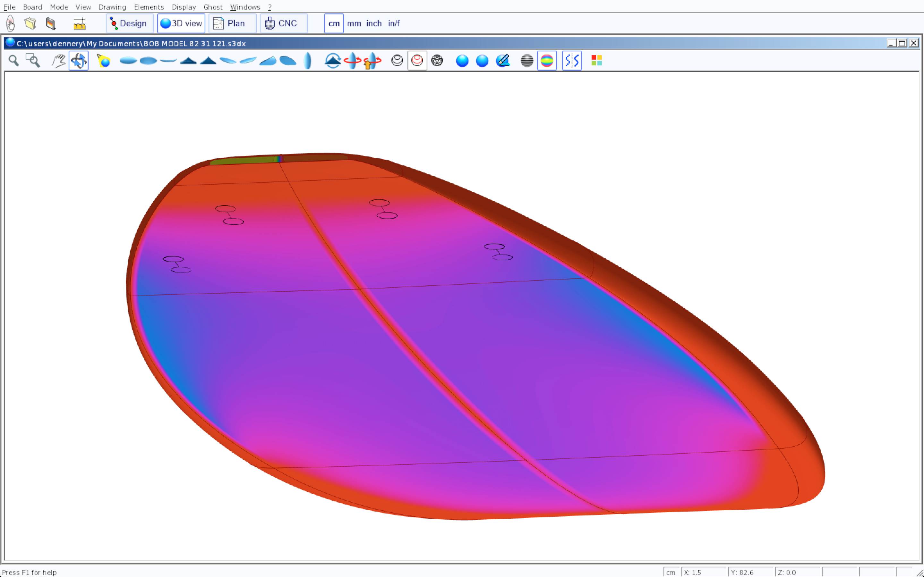Open the Elements menu
The height and width of the screenshot is (577, 924).
pos(149,7)
